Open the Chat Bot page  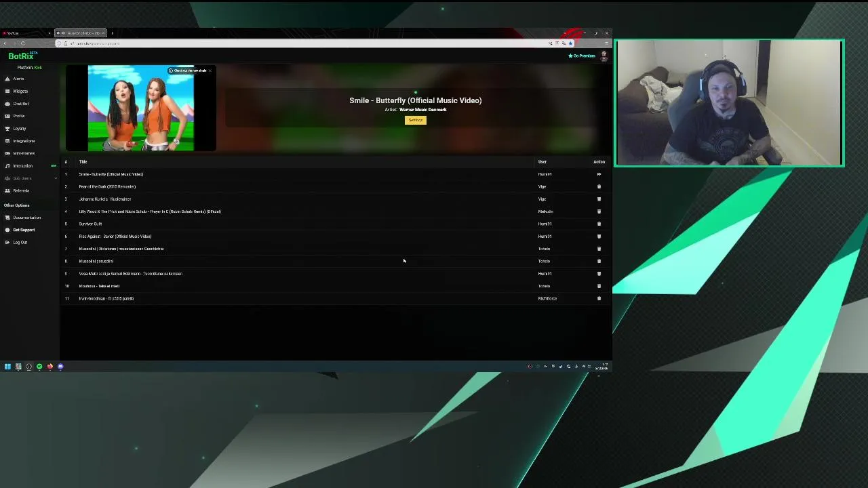click(x=20, y=104)
